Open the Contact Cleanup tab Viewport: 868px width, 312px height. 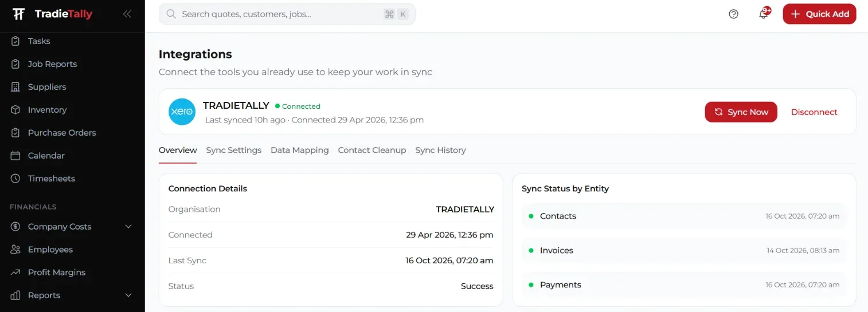pos(372,150)
